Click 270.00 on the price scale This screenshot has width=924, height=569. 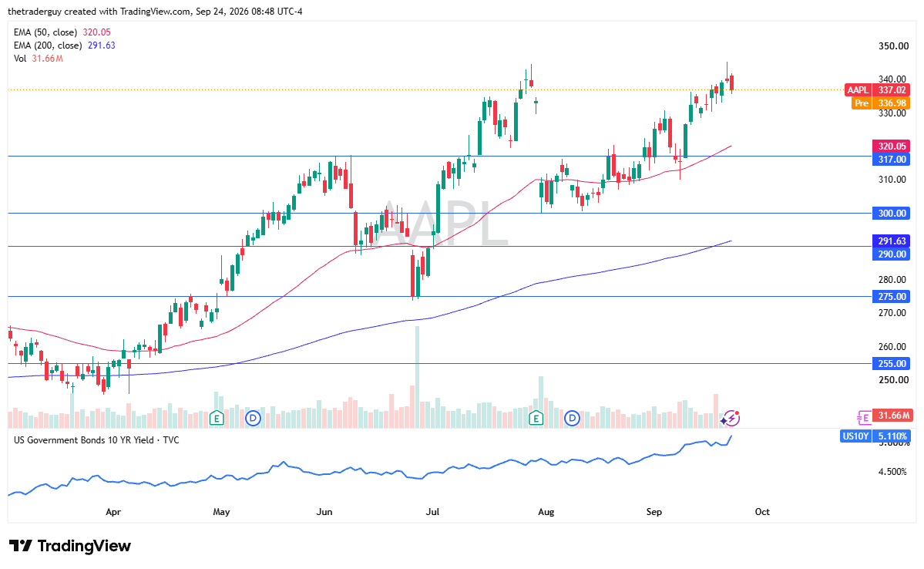pos(892,312)
